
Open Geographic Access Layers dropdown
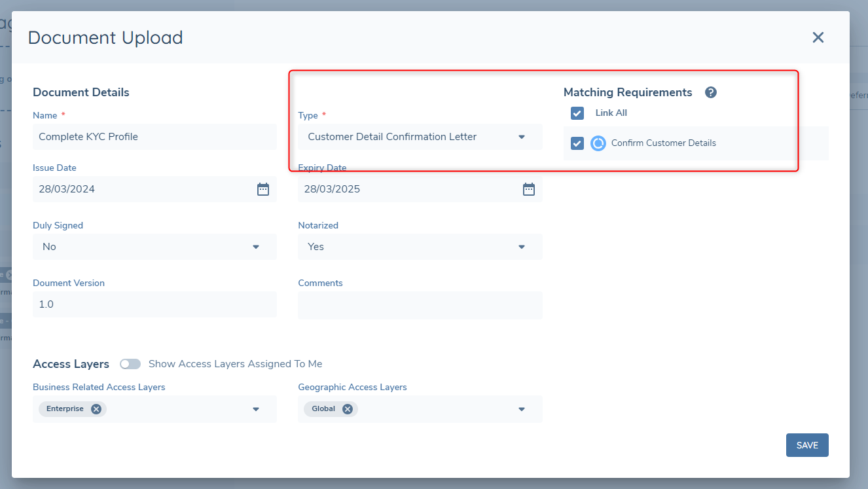coord(521,409)
